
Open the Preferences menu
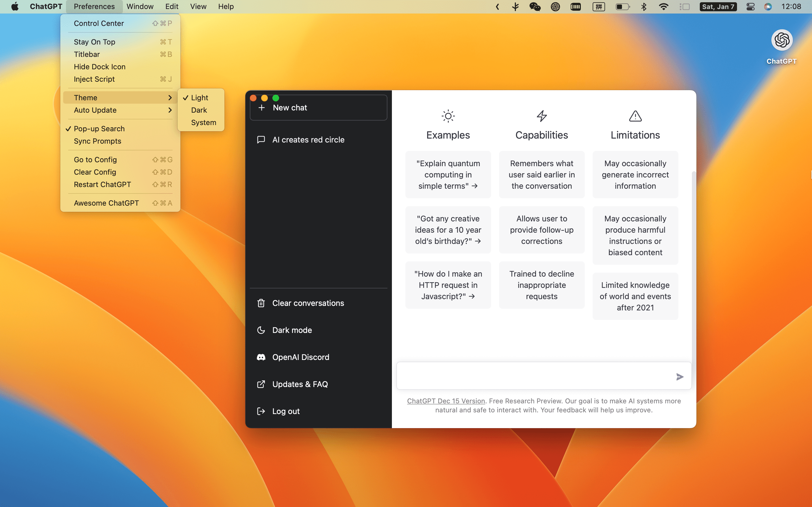(x=94, y=6)
